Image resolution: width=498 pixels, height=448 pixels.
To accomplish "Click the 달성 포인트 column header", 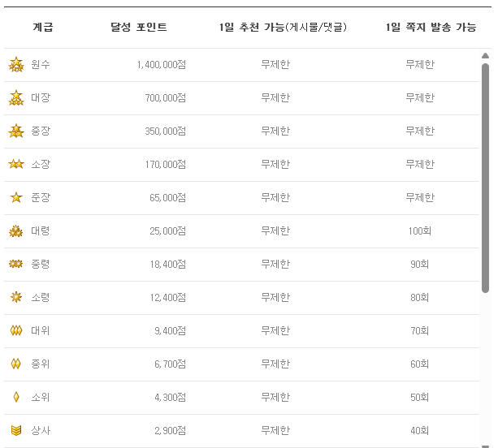I will (139, 28).
